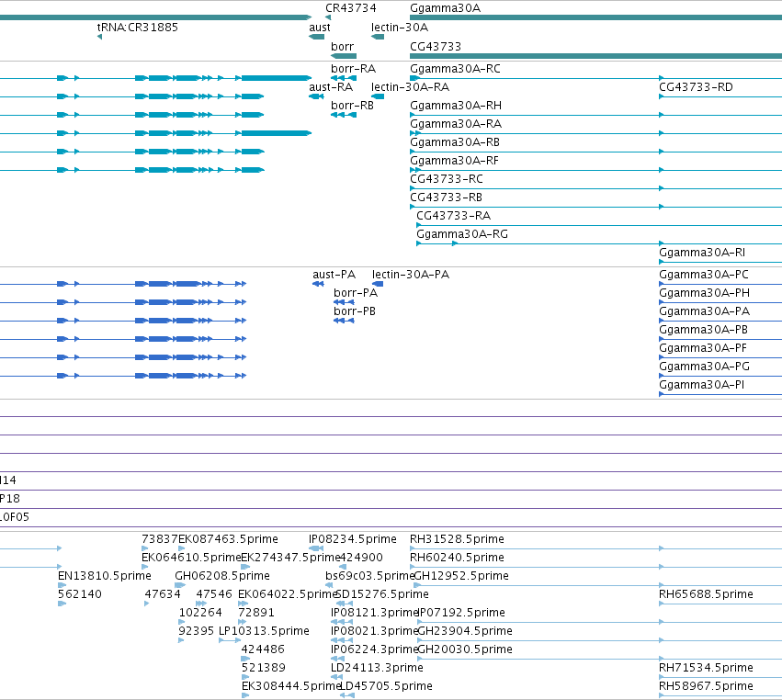Click the 102264 feature label
This screenshot has width=782, height=700.
[200, 613]
